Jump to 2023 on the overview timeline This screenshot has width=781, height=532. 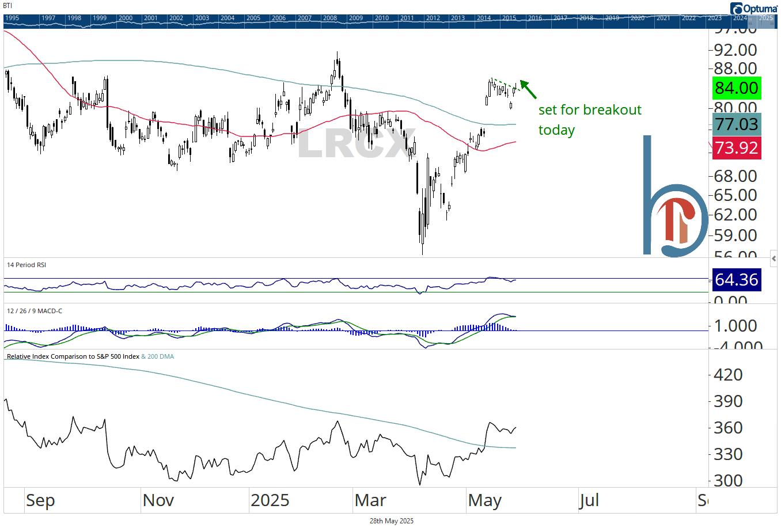(715, 18)
